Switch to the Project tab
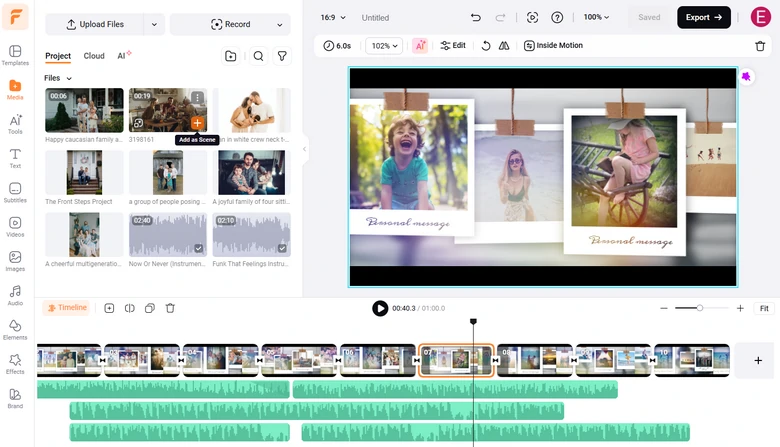Viewport: 780px width, 447px height. click(58, 56)
